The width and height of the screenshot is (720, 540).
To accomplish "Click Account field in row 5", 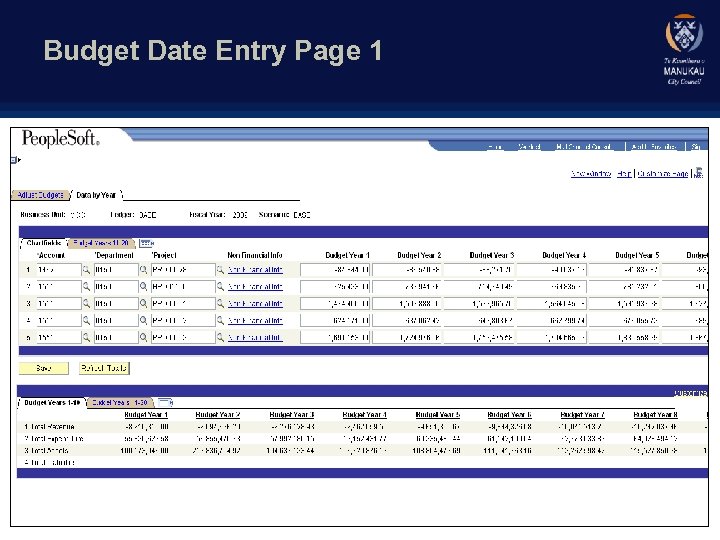I will pos(59,338).
